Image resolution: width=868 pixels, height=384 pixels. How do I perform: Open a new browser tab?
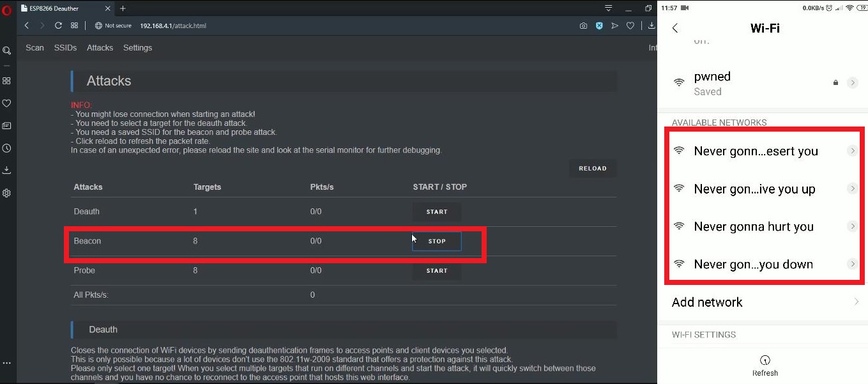(x=123, y=8)
